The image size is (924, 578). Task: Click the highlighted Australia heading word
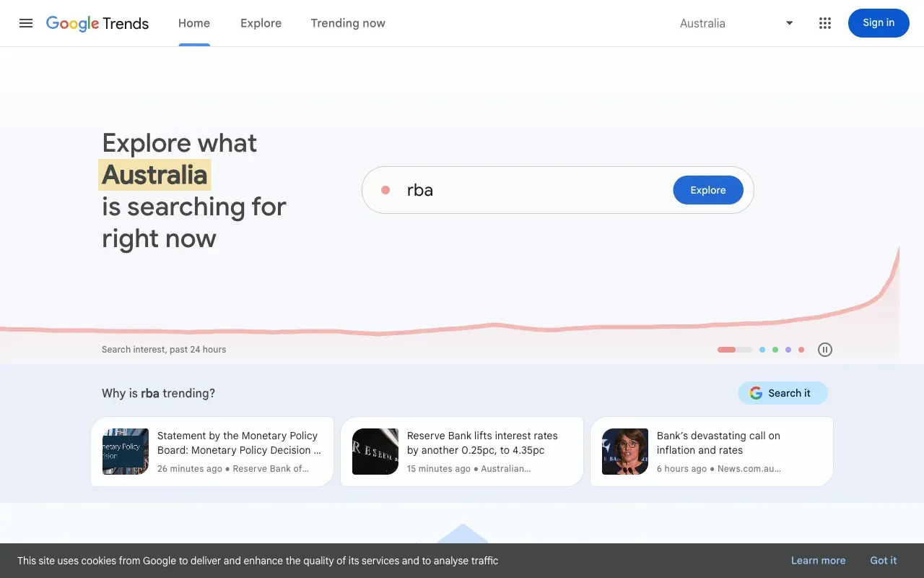(x=154, y=175)
